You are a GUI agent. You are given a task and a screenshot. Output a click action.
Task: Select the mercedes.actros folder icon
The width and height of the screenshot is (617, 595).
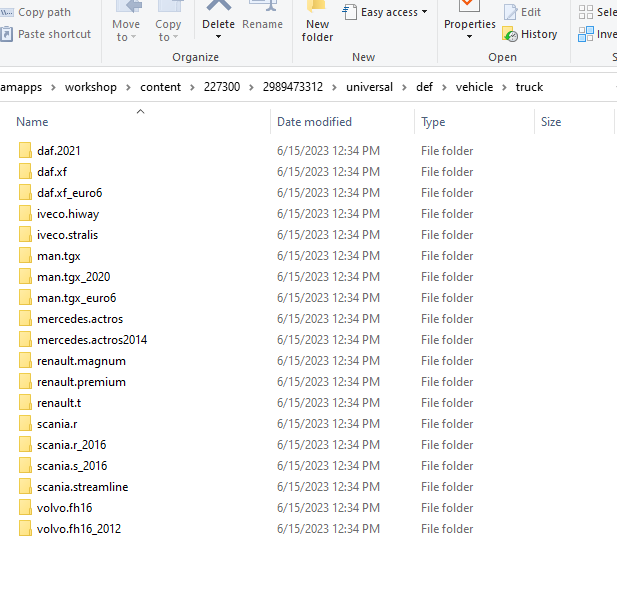click(x=25, y=318)
